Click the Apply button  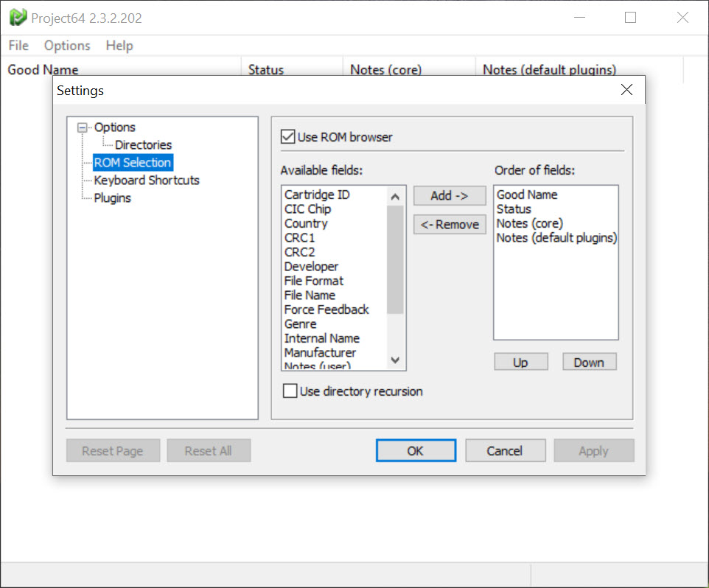point(594,451)
